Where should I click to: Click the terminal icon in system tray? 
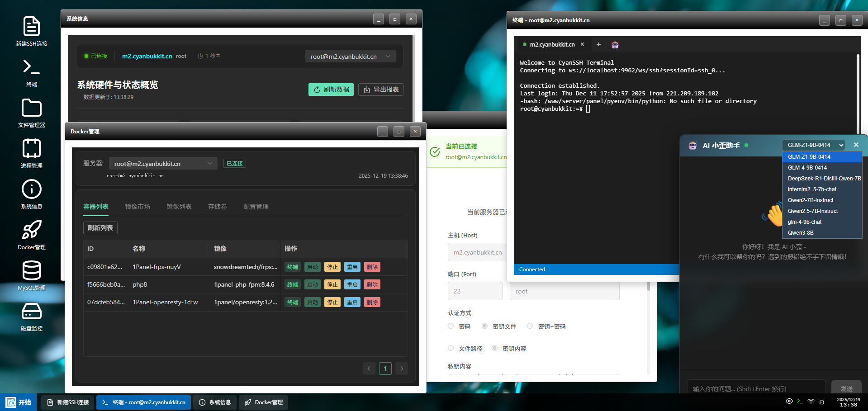[x=800, y=402]
